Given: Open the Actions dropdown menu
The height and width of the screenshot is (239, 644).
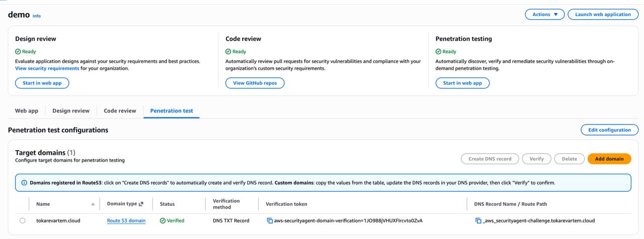Looking at the screenshot, I should [544, 15].
